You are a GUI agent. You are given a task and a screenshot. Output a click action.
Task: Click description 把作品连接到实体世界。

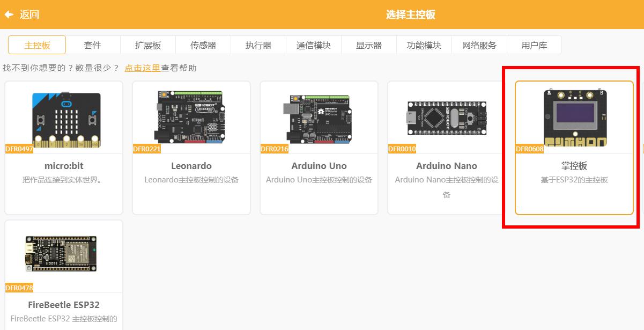(64, 180)
